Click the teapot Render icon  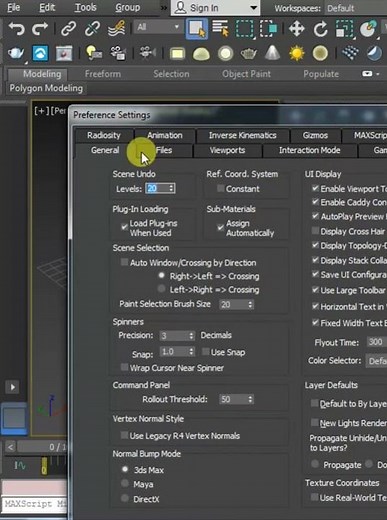(16, 53)
